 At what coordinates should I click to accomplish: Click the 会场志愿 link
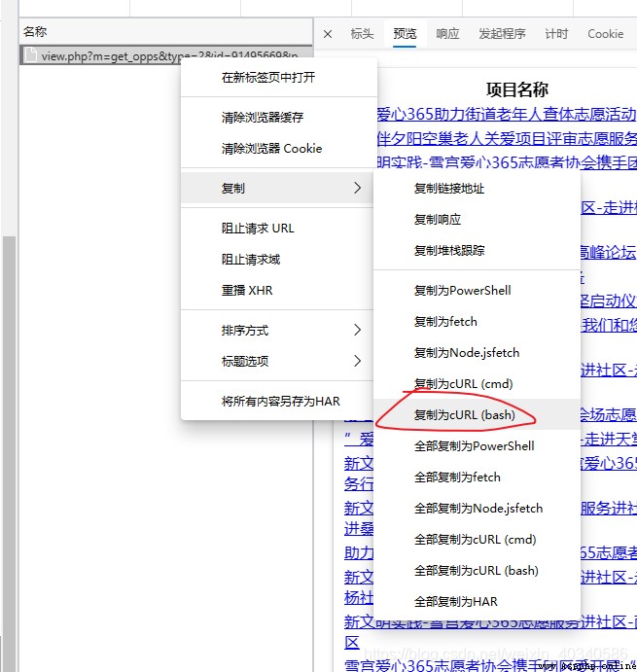coord(608,414)
